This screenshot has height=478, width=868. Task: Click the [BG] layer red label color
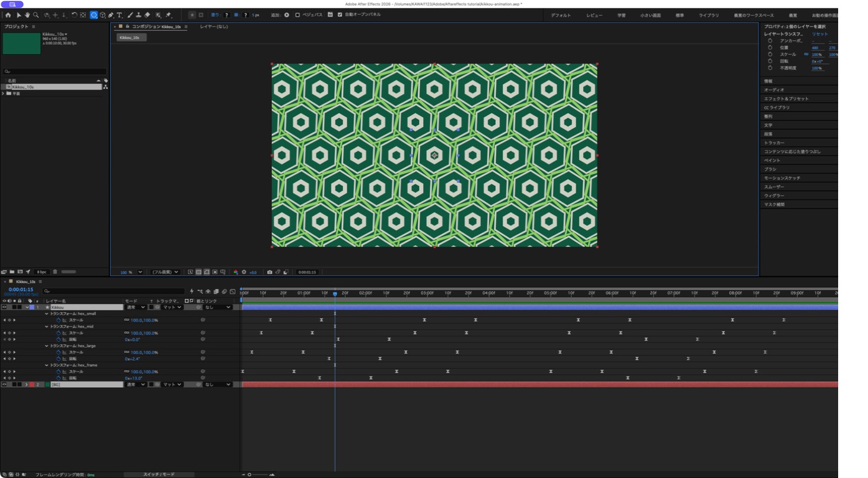point(32,385)
